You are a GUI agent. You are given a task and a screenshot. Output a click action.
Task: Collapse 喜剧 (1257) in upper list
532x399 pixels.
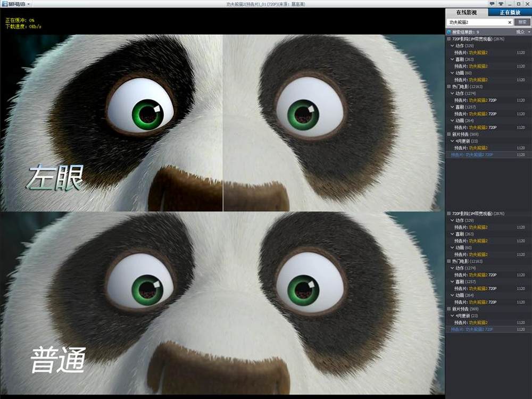pos(452,107)
